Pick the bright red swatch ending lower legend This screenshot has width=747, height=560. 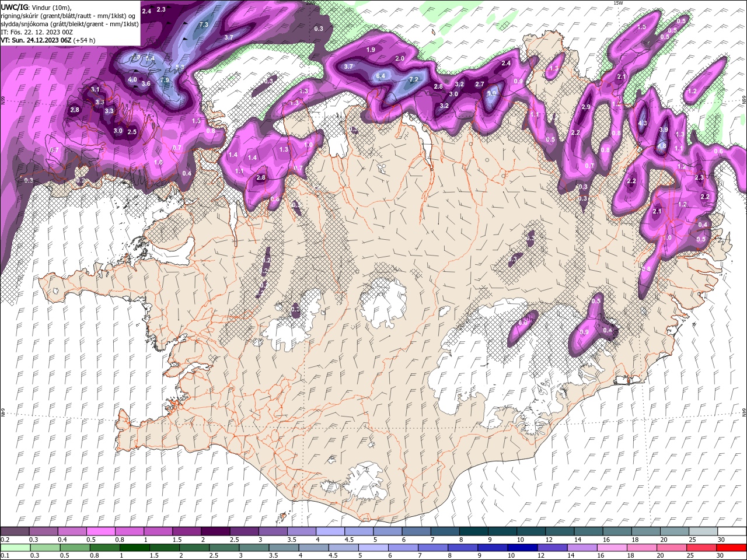732,547
